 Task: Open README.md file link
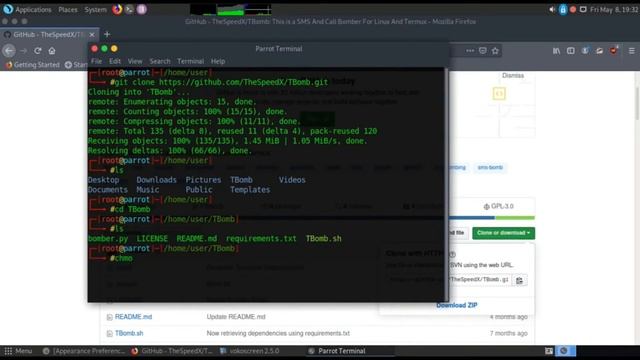point(133,317)
